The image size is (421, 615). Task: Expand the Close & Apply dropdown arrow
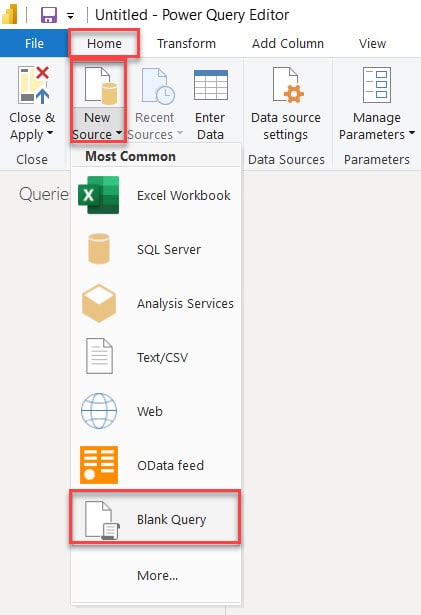[x=50, y=133]
